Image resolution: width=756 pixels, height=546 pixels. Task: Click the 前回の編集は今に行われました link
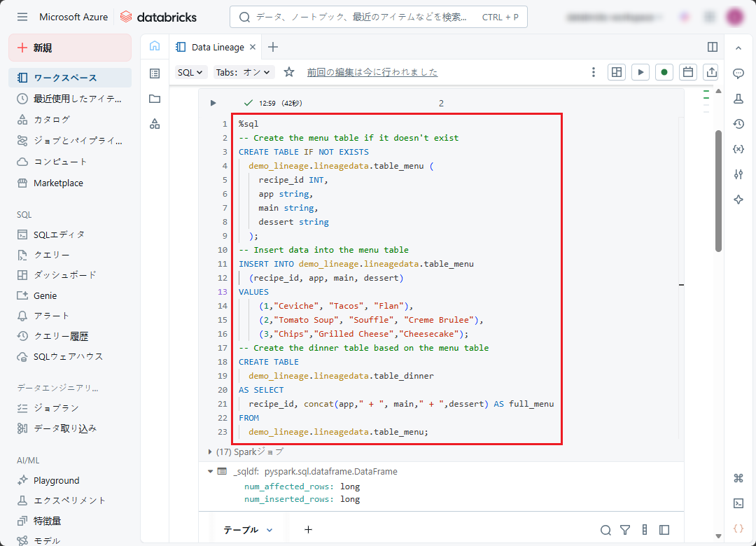point(372,72)
